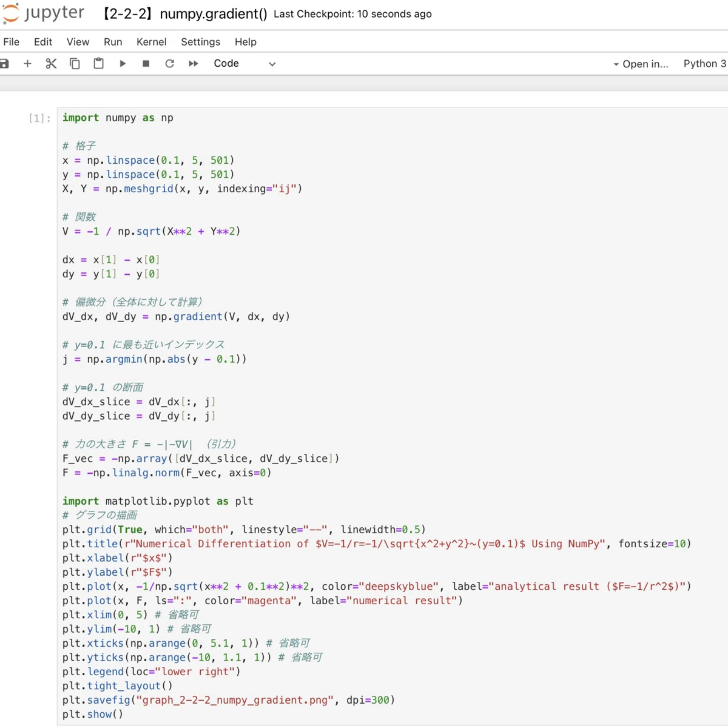Viewport: 728px width, 728px height.
Task: Open the cell type Code dropdown
Action: coord(244,64)
